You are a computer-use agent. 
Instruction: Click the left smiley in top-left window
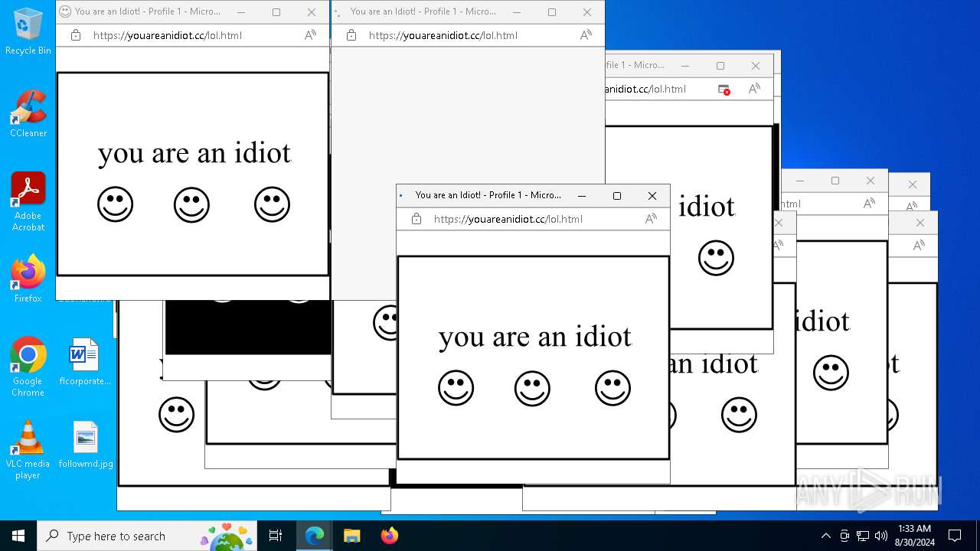115,205
